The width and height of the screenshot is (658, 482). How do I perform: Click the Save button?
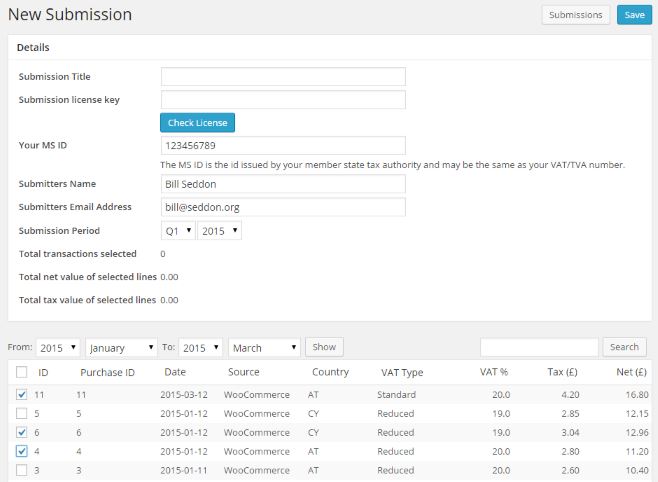[x=634, y=15]
